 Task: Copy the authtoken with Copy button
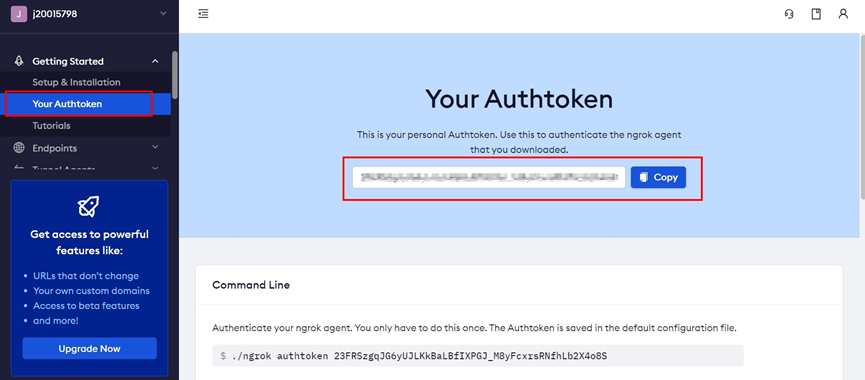658,178
